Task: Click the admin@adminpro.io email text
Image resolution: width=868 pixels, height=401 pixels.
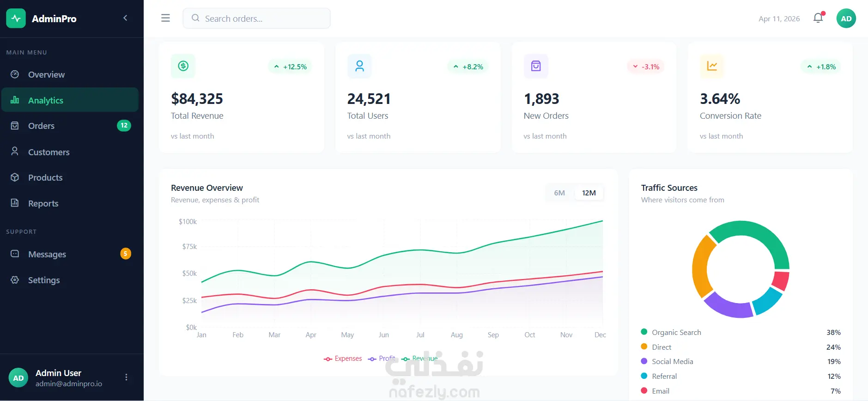Action: pyautogui.click(x=69, y=383)
